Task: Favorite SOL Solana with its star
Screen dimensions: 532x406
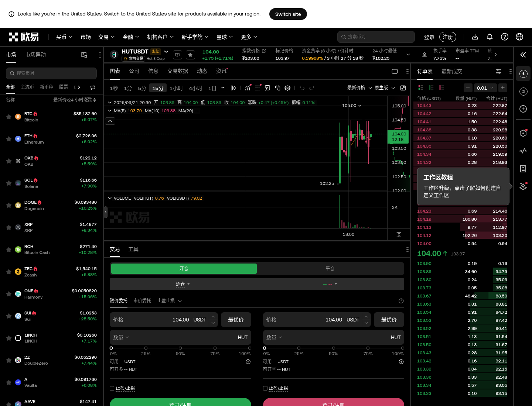Action: [x=8, y=183]
